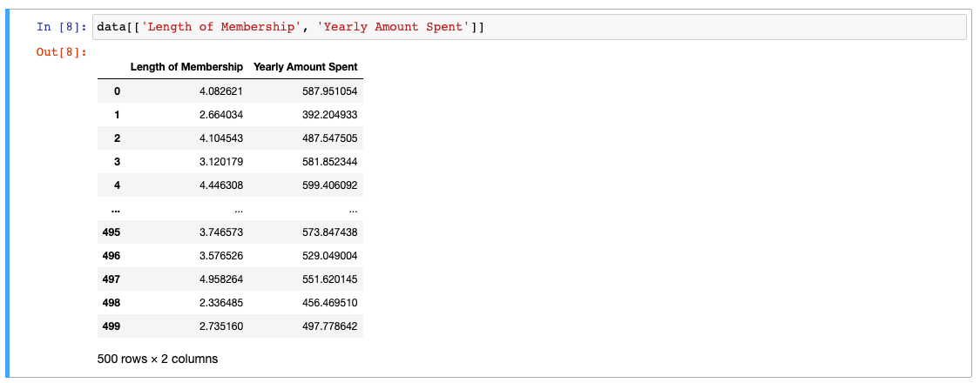Image resolution: width=980 pixels, height=383 pixels.
Task: Click the blue selected-cell indicator bar
Action: pyautogui.click(x=8, y=193)
